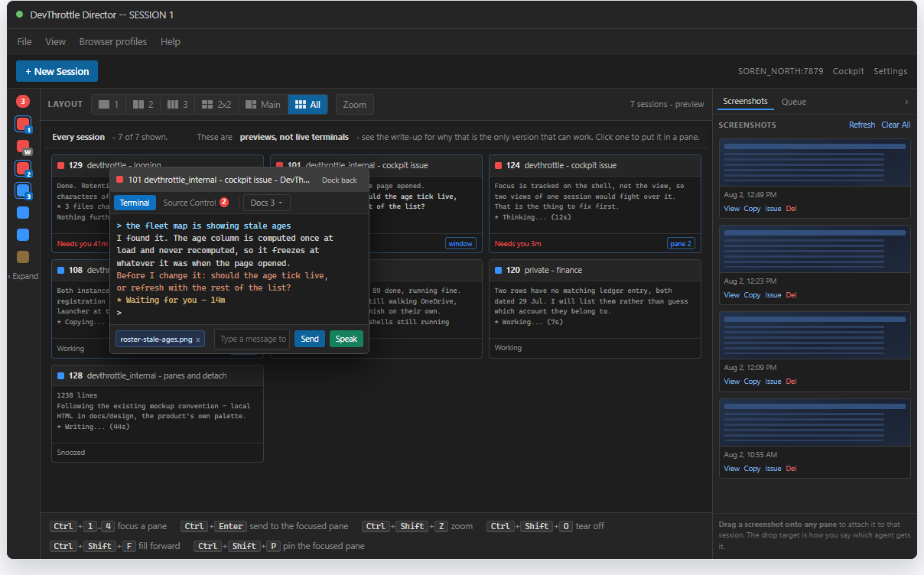
Task: Open session card 128 panes and detach
Action: pyautogui.click(x=158, y=414)
